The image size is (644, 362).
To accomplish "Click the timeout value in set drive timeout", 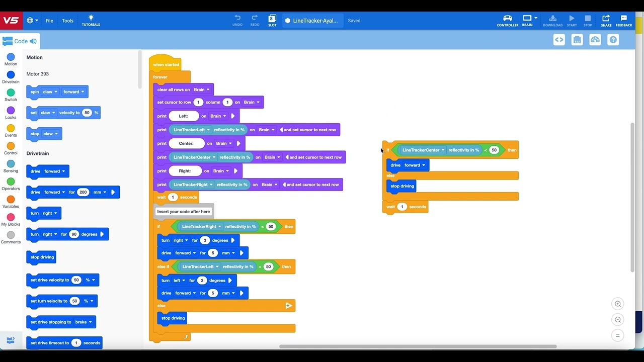I will click(x=76, y=343).
